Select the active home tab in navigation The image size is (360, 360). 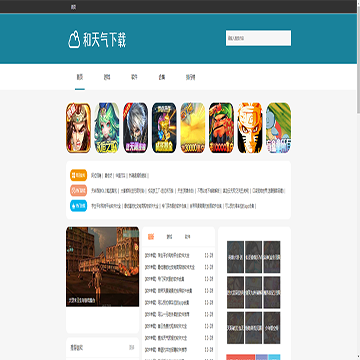(x=80, y=77)
